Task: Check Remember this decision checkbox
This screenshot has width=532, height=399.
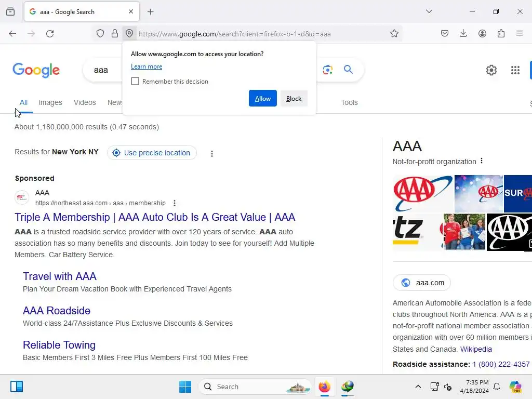Action: coord(135,82)
